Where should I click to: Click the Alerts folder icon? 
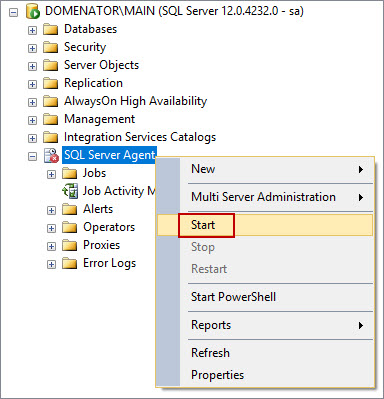(70, 210)
